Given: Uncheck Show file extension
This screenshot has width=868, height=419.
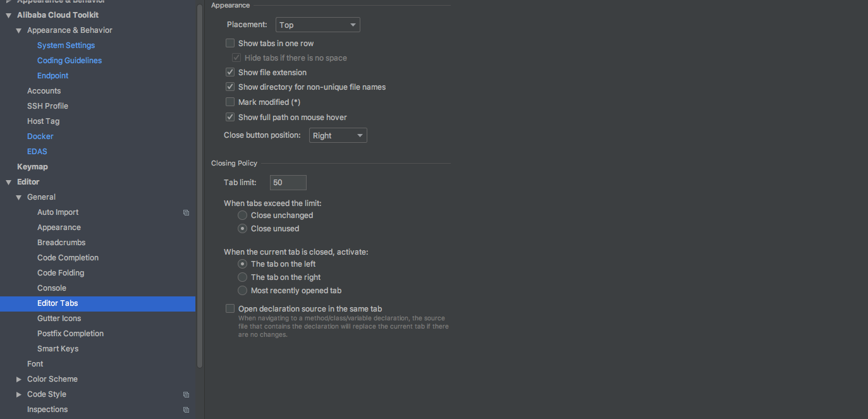Looking at the screenshot, I should [230, 73].
